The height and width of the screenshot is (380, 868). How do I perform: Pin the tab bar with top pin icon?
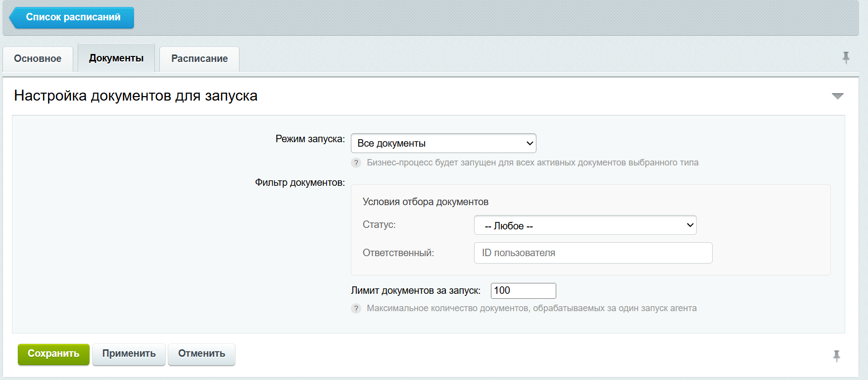(x=846, y=58)
